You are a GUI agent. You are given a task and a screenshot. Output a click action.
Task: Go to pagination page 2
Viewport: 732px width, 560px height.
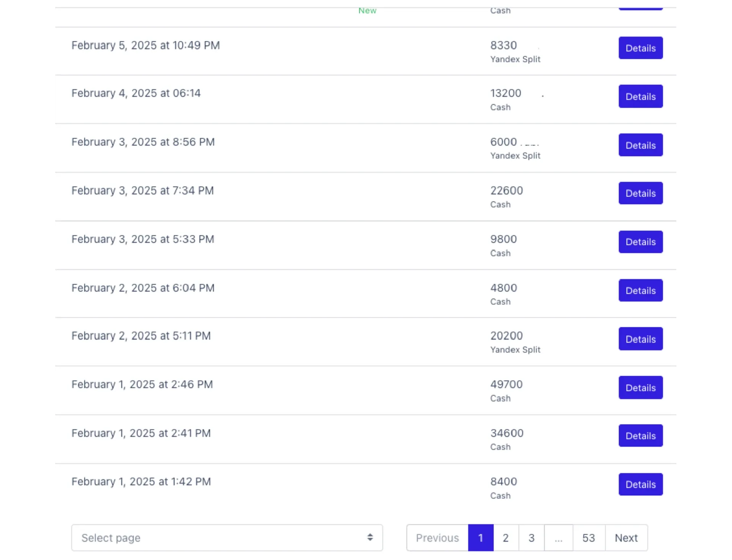point(506,538)
